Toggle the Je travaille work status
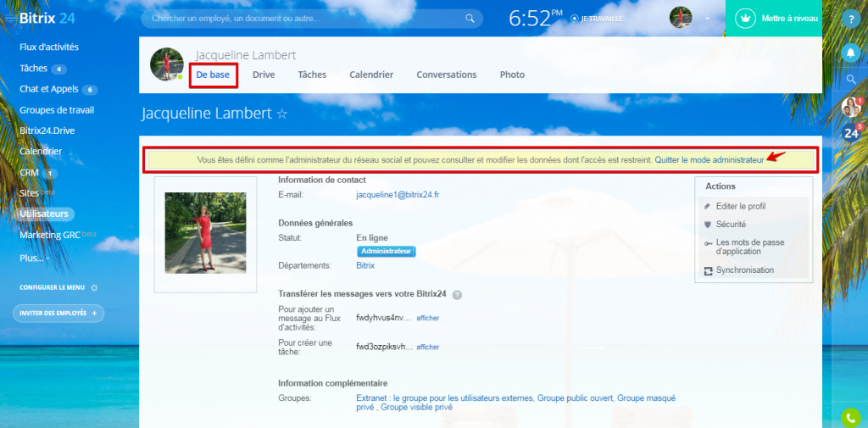Viewport: 868px width, 428px height. (597, 19)
